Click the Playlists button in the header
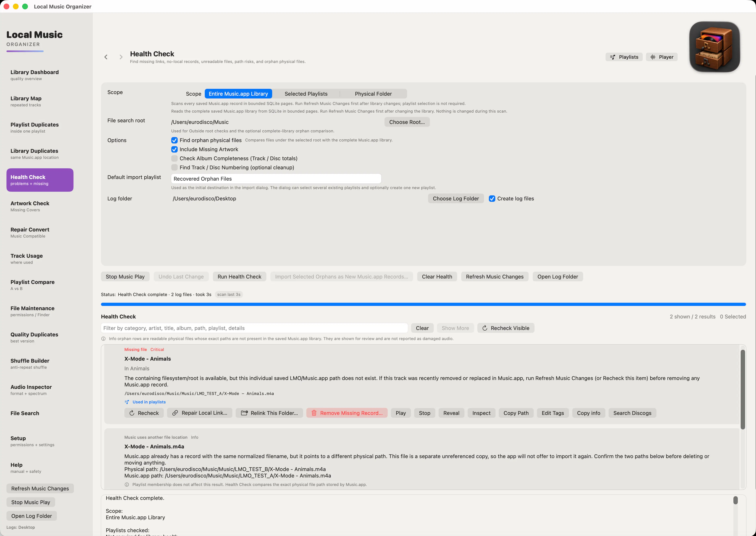 (x=624, y=57)
